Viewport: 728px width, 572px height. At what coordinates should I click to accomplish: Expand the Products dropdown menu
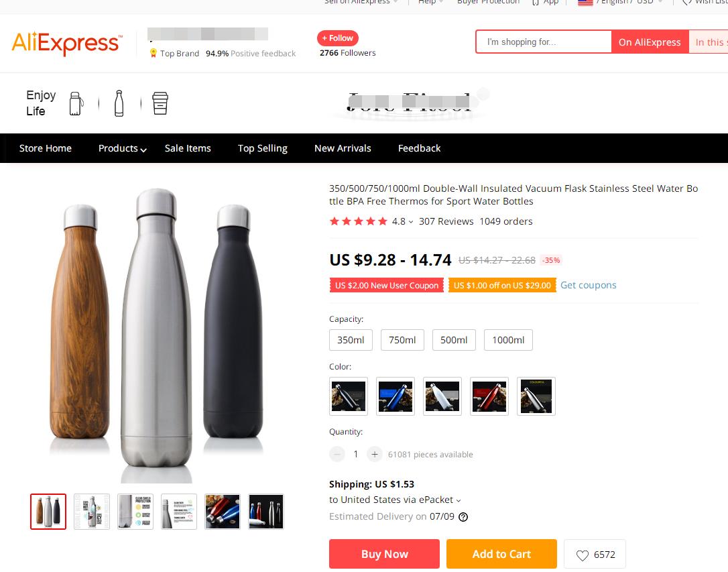tap(122, 148)
